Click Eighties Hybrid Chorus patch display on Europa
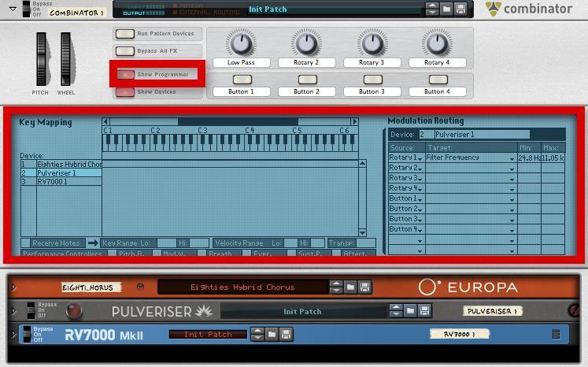The height and width of the screenshot is (367, 588). 242,287
